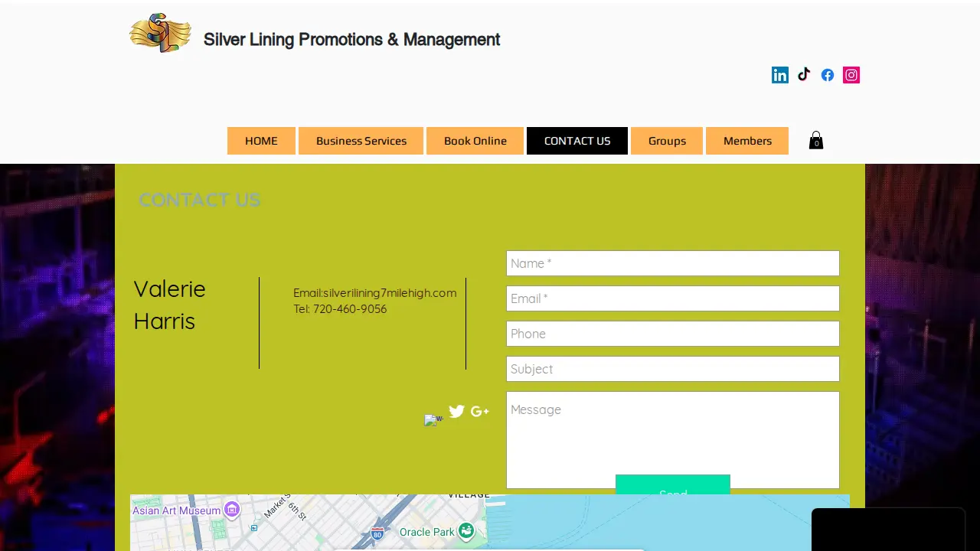
Task: Click into the Message text area
Action: (673, 440)
